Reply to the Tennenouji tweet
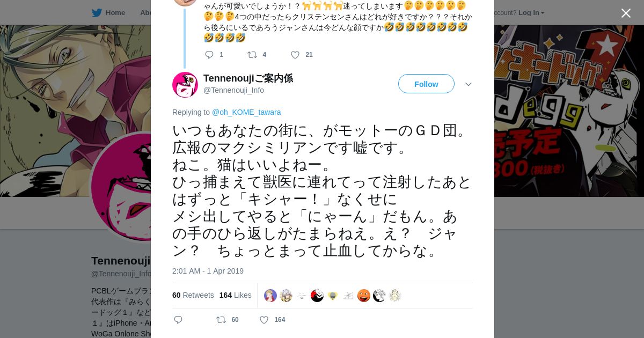The height and width of the screenshot is (338, 644). pyautogui.click(x=178, y=320)
